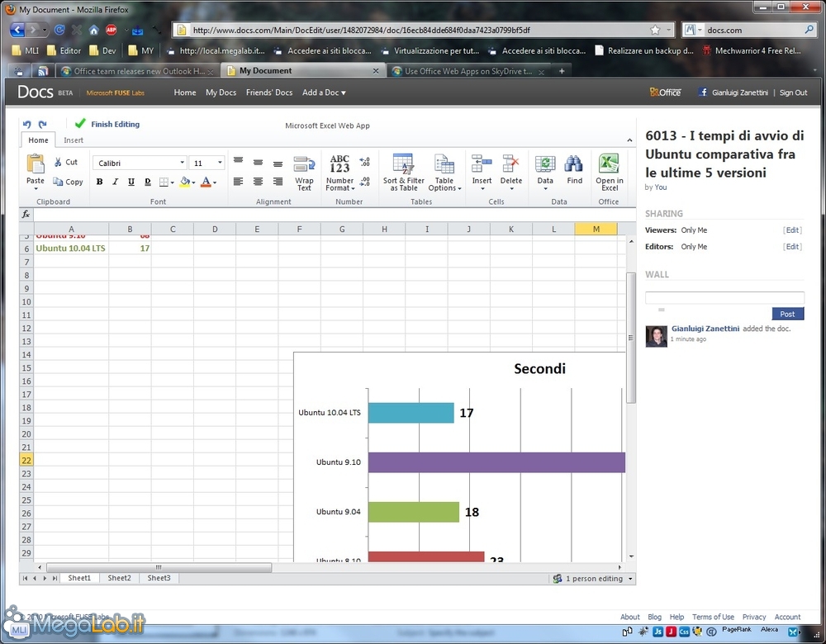This screenshot has height=644, width=826.
Task: Open the font name combo box
Action: tap(140, 163)
